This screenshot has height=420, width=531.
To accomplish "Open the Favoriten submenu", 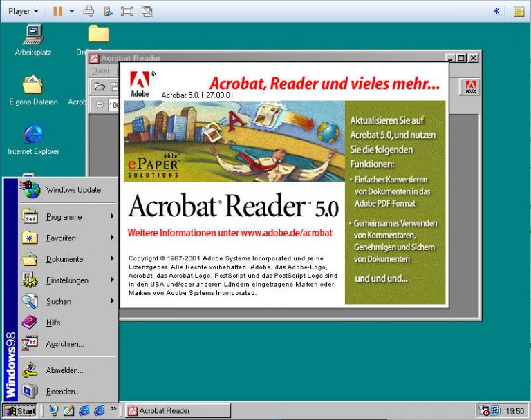I will pos(68,238).
